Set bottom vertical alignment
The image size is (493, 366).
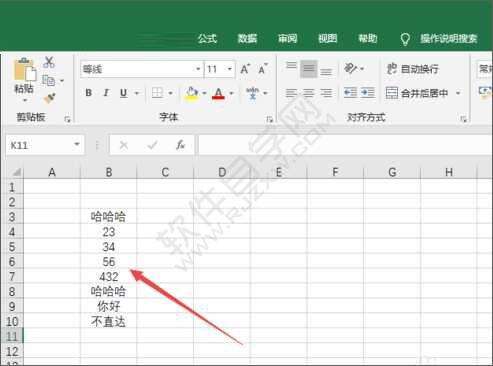326,71
